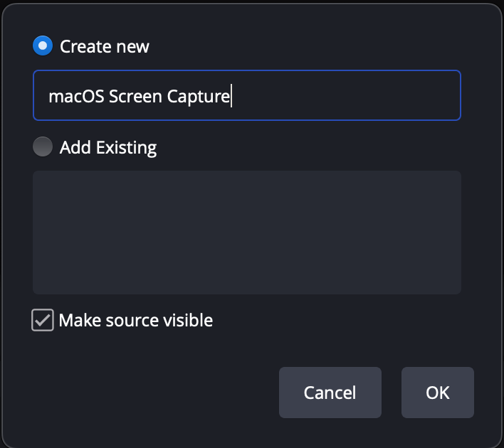
Task: Click the Cancel button
Action: (330, 393)
